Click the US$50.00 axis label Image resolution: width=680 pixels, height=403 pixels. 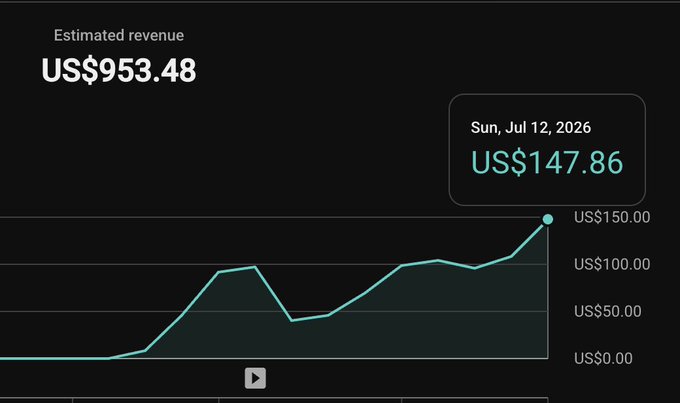click(608, 311)
